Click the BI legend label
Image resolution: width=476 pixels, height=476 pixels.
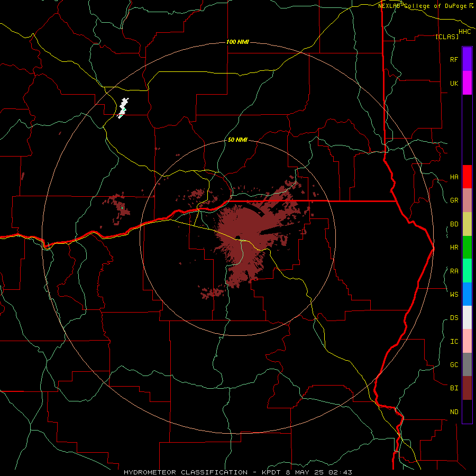tap(454, 388)
